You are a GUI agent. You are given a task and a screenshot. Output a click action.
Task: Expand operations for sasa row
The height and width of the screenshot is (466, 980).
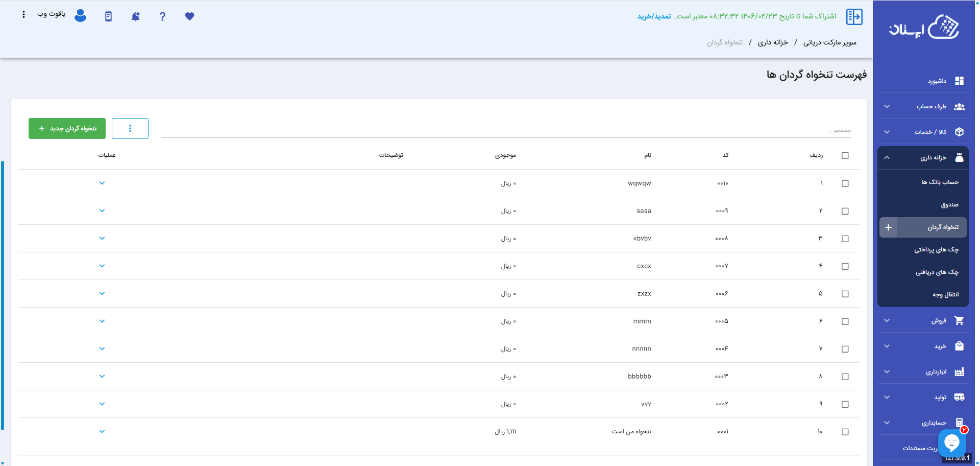click(x=102, y=211)
